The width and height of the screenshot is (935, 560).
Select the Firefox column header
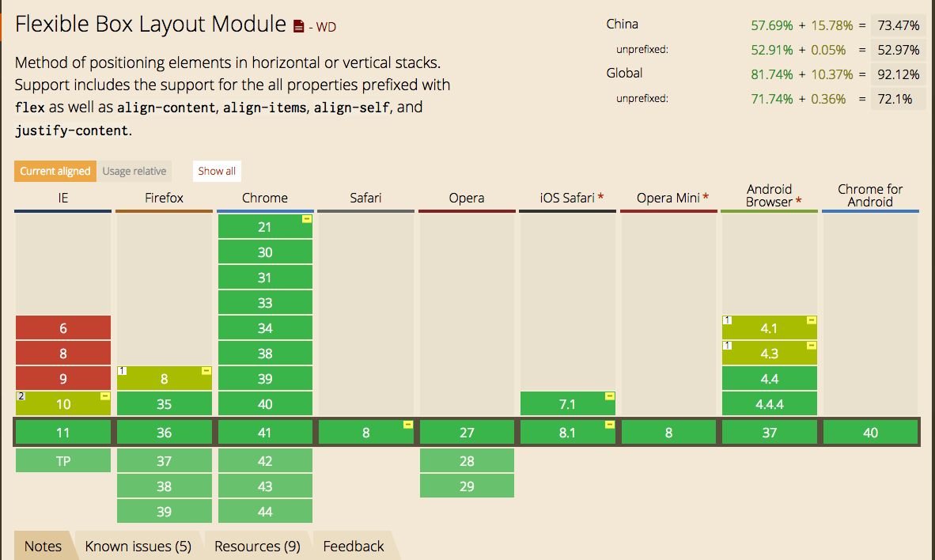pos(164,198)
